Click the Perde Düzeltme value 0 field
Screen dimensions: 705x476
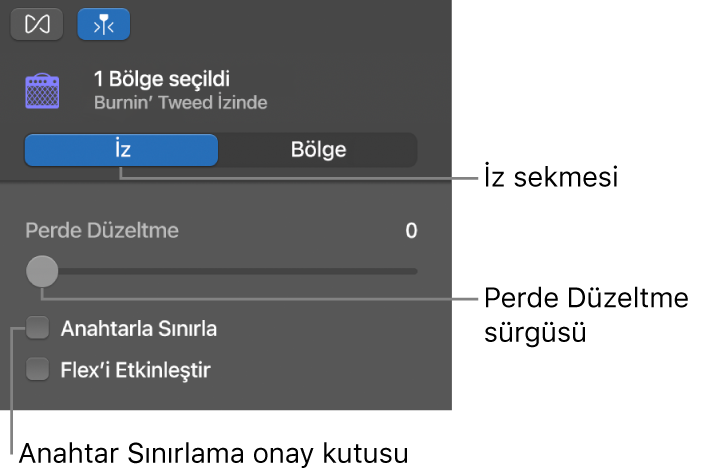(410, 231)
